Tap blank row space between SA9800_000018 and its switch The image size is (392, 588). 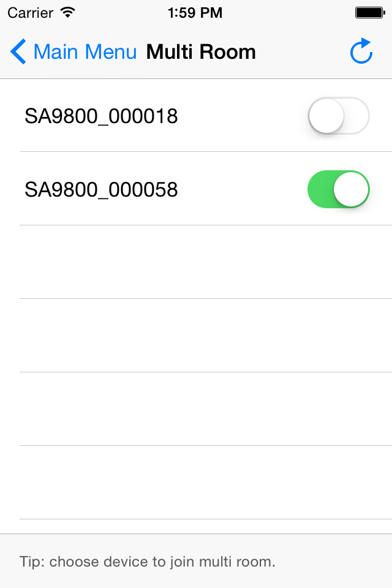(242, 116)
